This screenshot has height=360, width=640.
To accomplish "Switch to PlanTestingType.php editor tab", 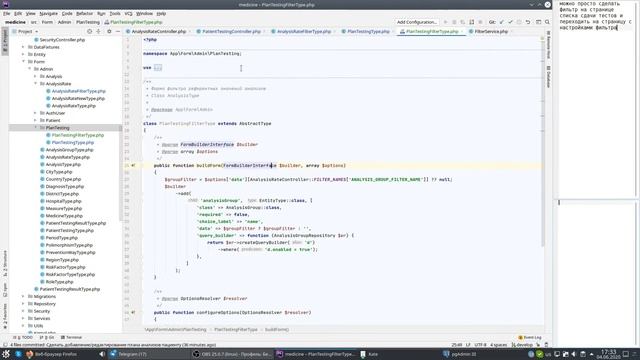I will 368,31.
